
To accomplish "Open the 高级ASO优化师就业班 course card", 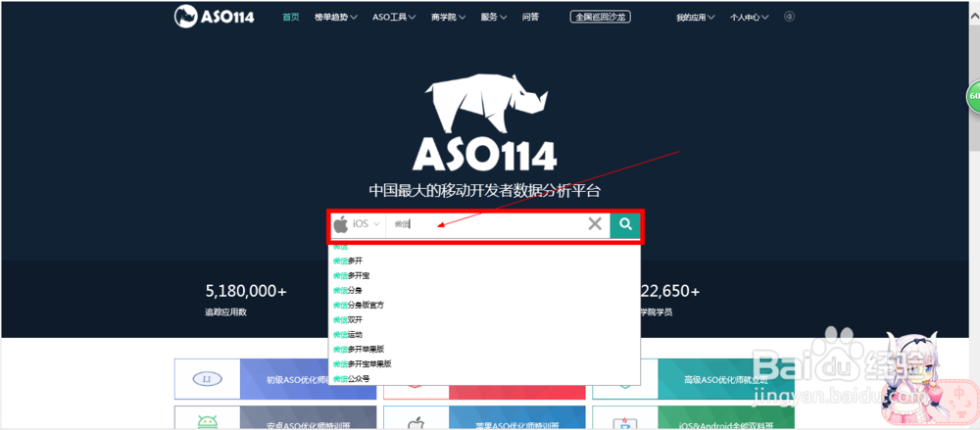I will pos(693,379).
